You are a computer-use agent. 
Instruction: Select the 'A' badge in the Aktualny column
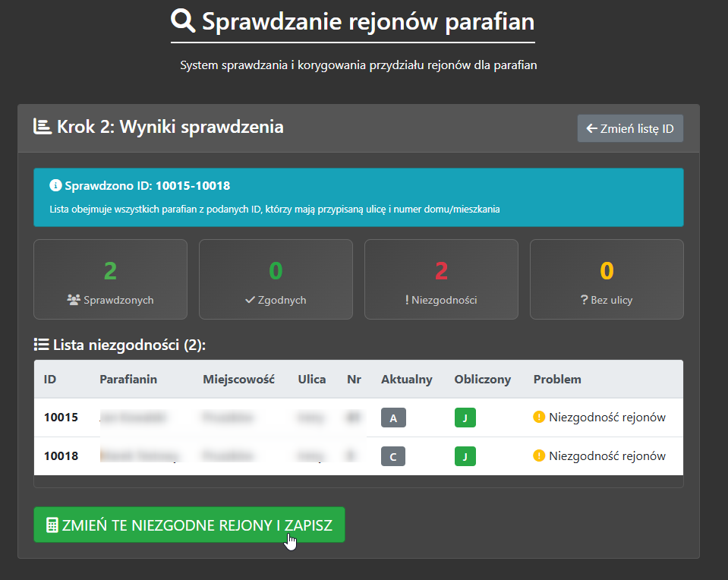(x=393, y=417)
